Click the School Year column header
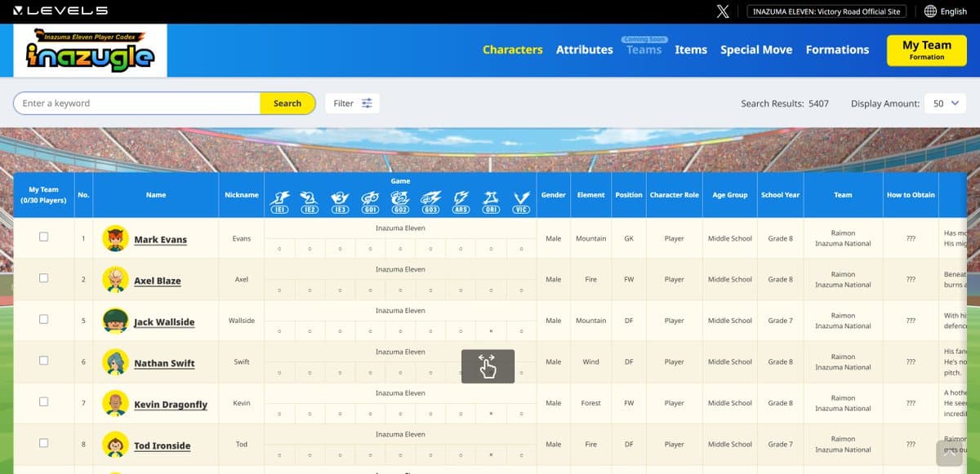Screen dimensions: 980x474 [x=781, y=195]
